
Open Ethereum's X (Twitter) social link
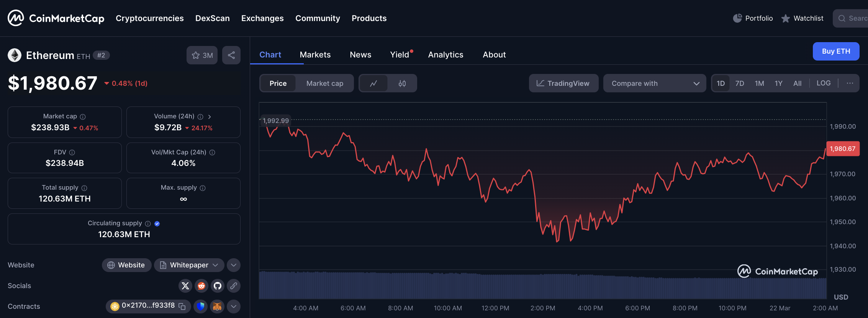coord(185,286)
